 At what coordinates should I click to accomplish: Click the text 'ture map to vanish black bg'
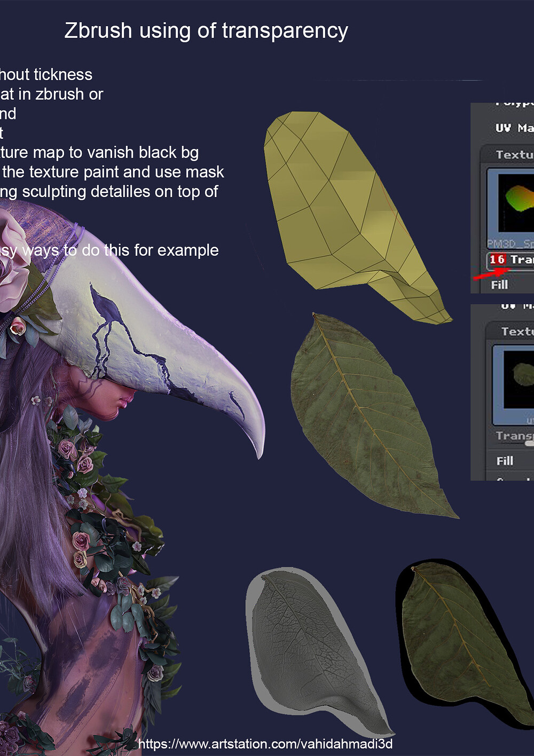pyautogui.click(x=99, y=153)
